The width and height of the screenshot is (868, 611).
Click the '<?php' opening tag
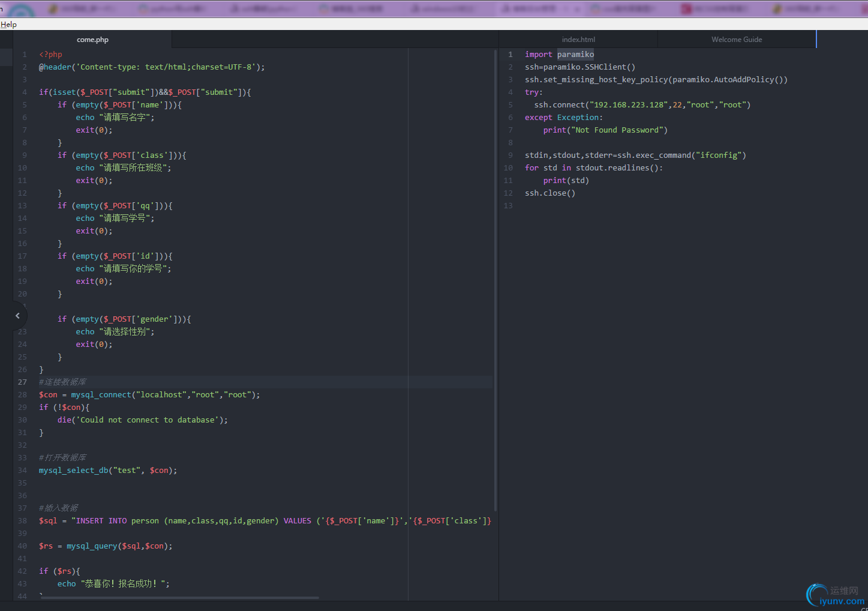[x=50, y=55]
